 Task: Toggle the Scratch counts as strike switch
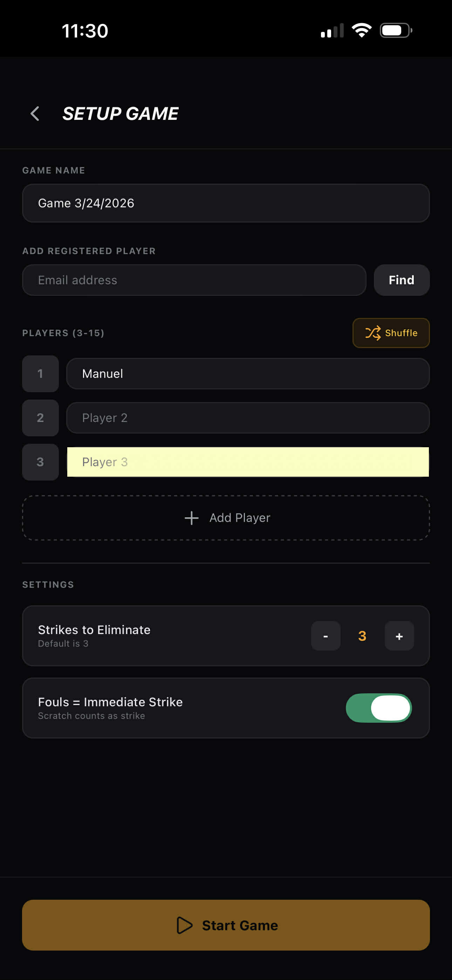(378, 708)
